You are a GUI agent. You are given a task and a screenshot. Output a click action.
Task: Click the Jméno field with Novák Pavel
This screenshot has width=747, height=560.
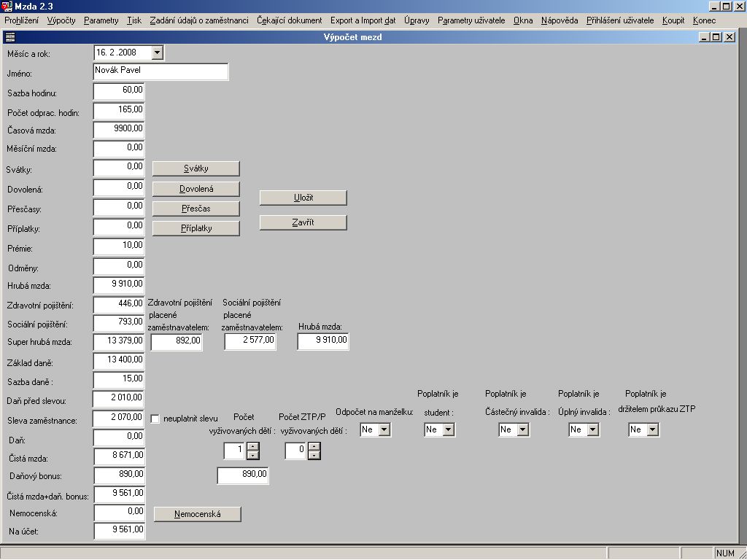(x=160, y=71)
